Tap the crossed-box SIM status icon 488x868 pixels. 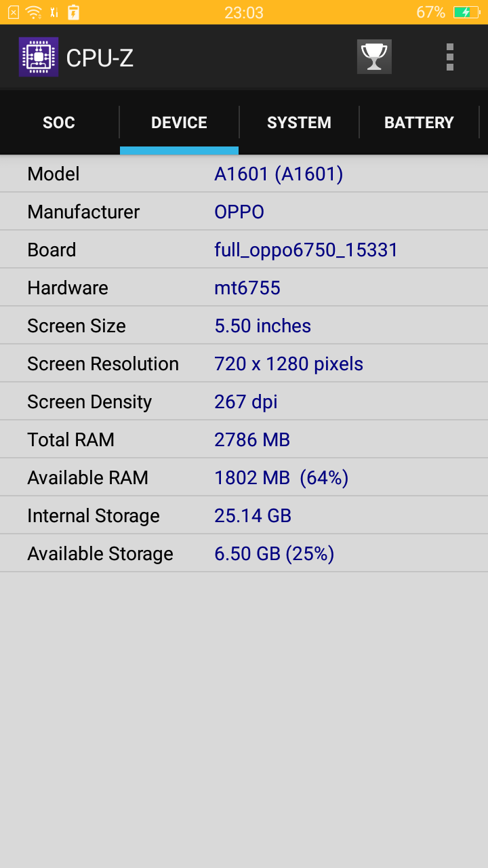pyautogui.click(x=14, y=12)
